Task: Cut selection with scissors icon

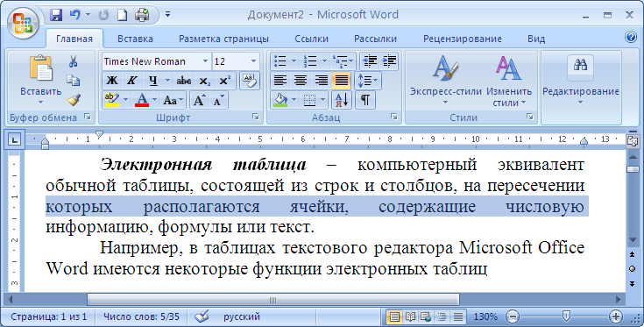Action: coord(73,62)
